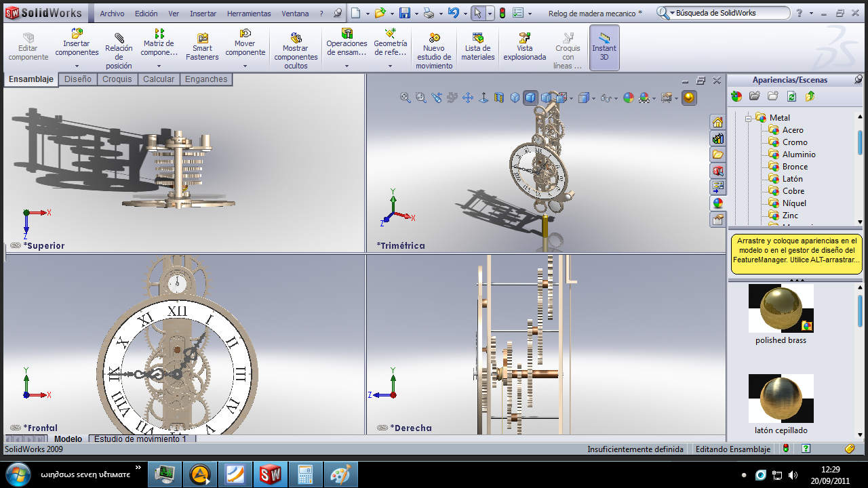Open Geometría de referencia dropdown arrow
Screen dimensions: 868x488
(x=390, y=66)
